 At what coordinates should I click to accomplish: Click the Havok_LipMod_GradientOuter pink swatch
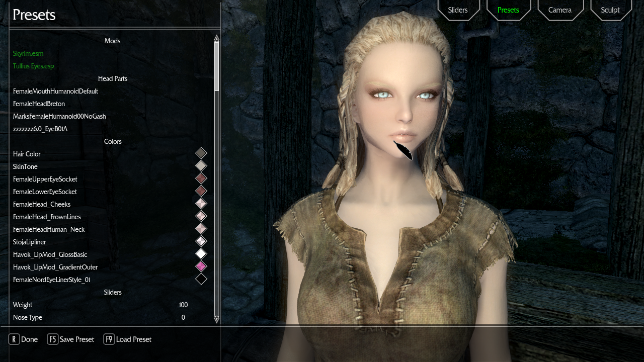[x=201, y=266]
